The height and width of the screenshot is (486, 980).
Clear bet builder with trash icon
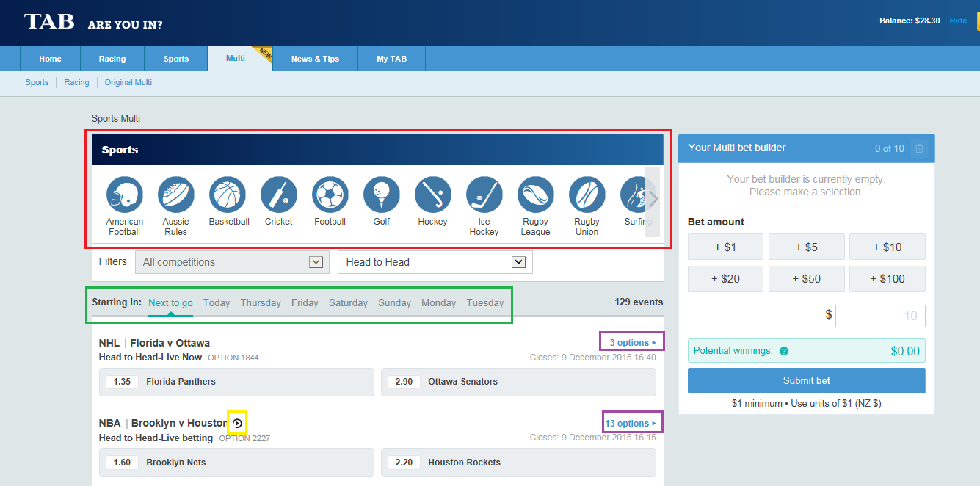[x=918, y=148]
